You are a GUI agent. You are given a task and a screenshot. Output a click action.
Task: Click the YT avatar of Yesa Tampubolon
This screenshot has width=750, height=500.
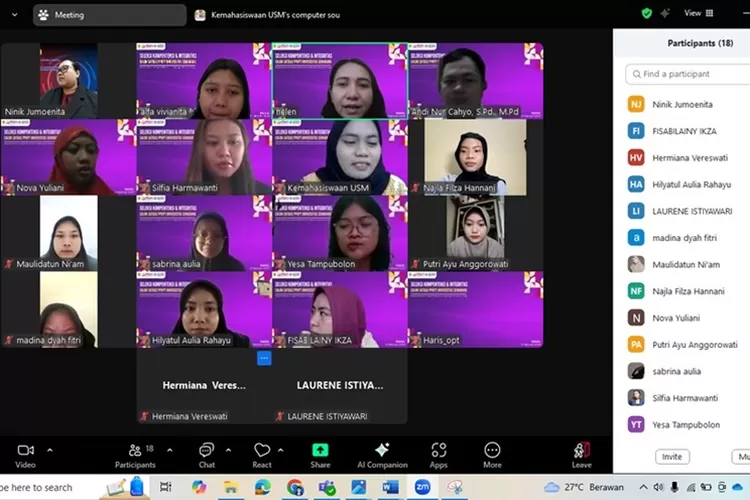[636, 424]
